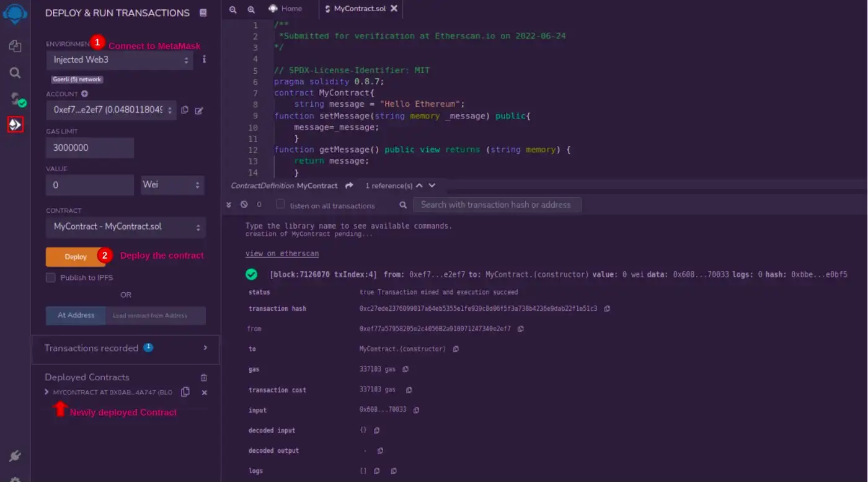The height and width of the screenshot is (482, 868).
Task: Open the Wei unit dropdown
Action: [172, 185]
